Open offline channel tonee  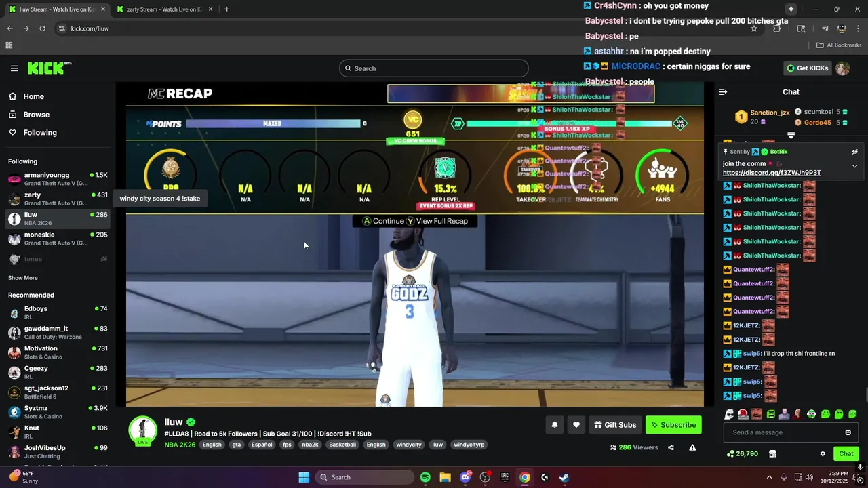point(58,259)
